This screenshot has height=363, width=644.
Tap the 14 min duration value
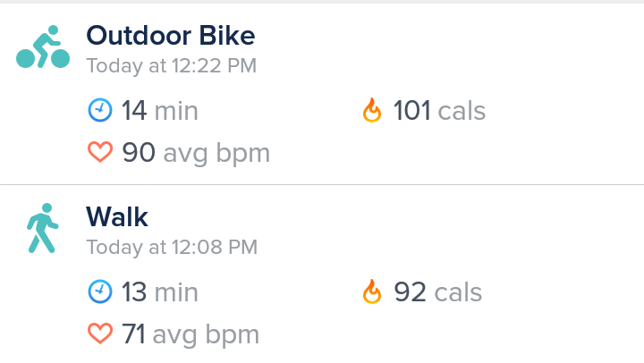(x=160, y=111)
